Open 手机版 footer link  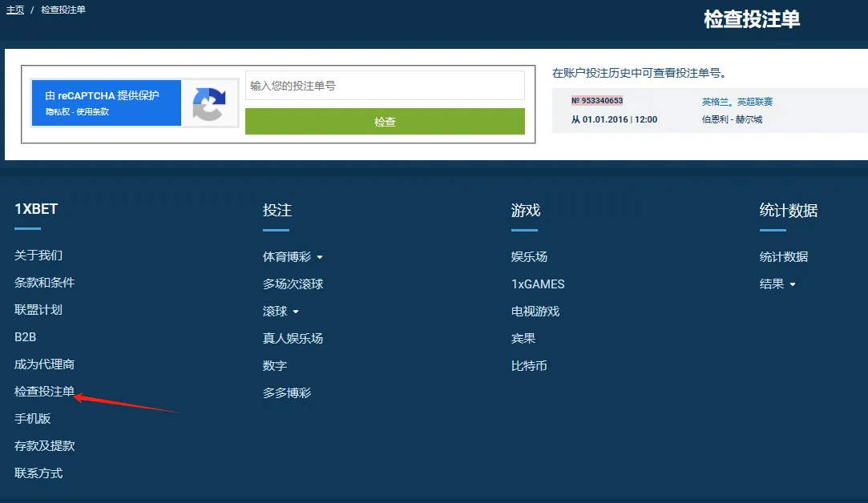pyautogui.click(x=32, y=418)
